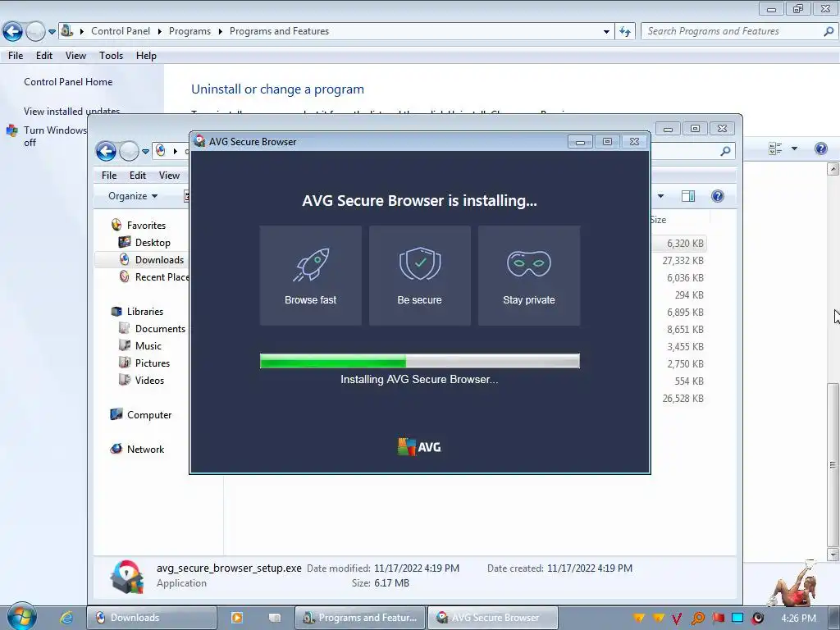Click avg_secure_browser_setup.exe details icon

click(127, 577)
